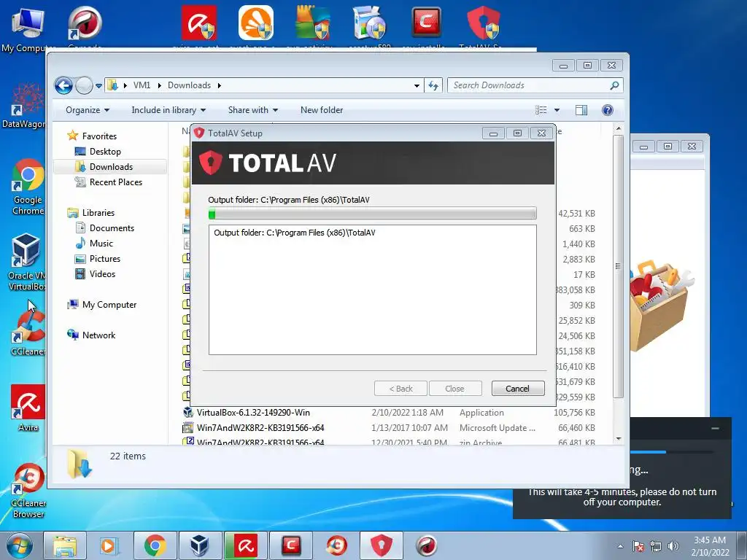Launch Oracle VM VirtualBox desktop shortcut
The width and height of the screenshot is (747, 560).
tap(26, 262)
